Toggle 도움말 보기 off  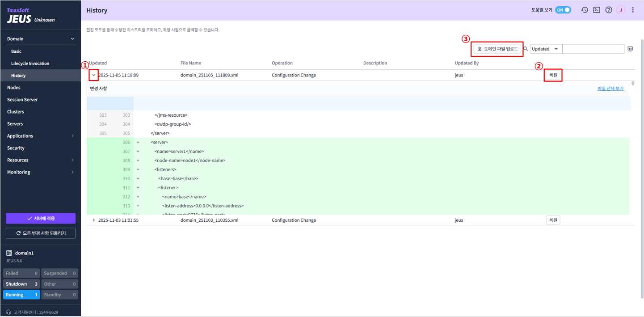[x=563, y=9]
